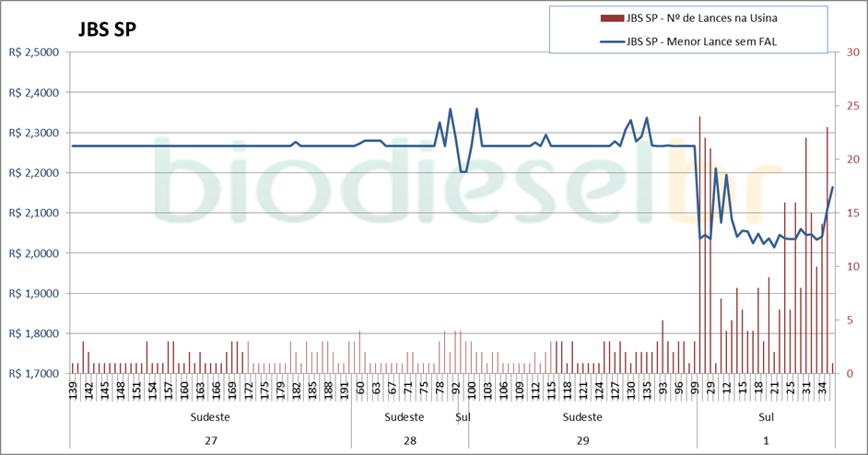Click the R$ 2,5000 left axis label
Image resolution: width=868 pixels, height=455 pixels.
coord(32,52)
